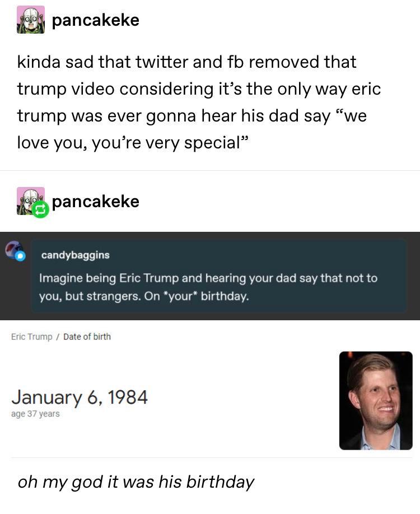This screenshot has height=514, width=420.
Task: Click the "Date of birth" breadcrumb
Action: pos(87,337)
